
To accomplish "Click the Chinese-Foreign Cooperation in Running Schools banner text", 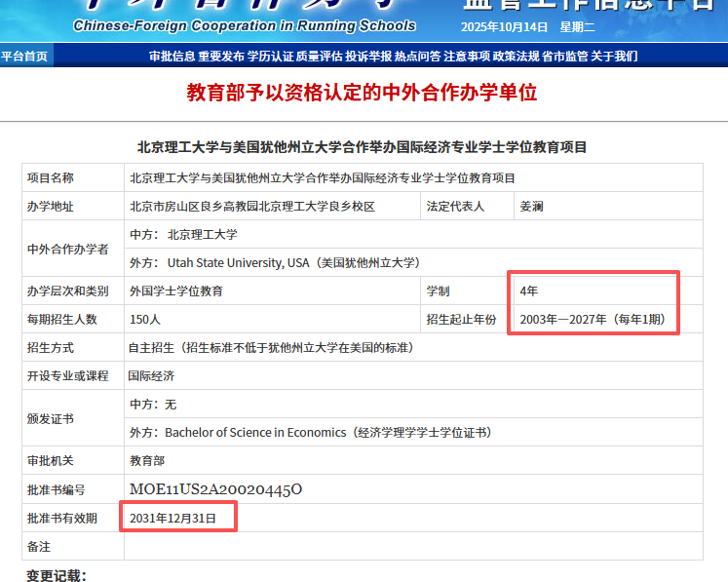I will (245, 25).
